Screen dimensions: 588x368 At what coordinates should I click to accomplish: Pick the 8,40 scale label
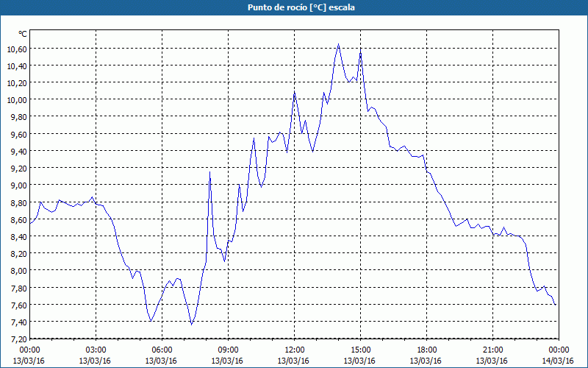pos(19,237)
